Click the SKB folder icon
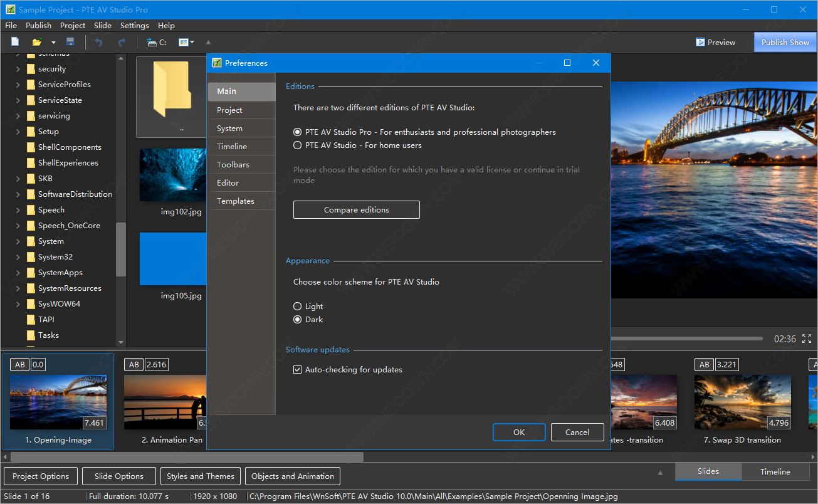Image resolution: width=818 pixels, height=504 pixels. click(31, 179)
